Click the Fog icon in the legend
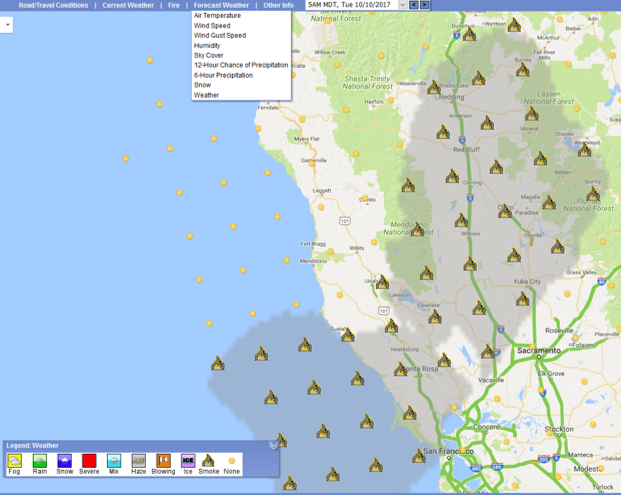 [x=15, y=461]
